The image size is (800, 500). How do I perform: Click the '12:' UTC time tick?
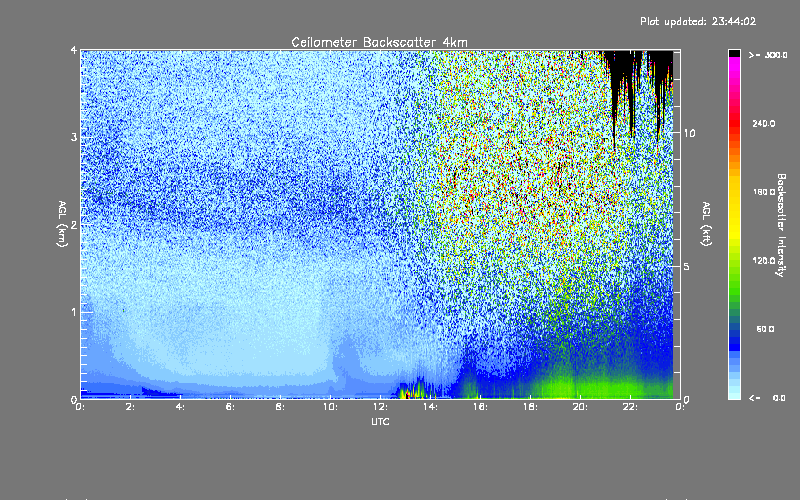[380, 407]
